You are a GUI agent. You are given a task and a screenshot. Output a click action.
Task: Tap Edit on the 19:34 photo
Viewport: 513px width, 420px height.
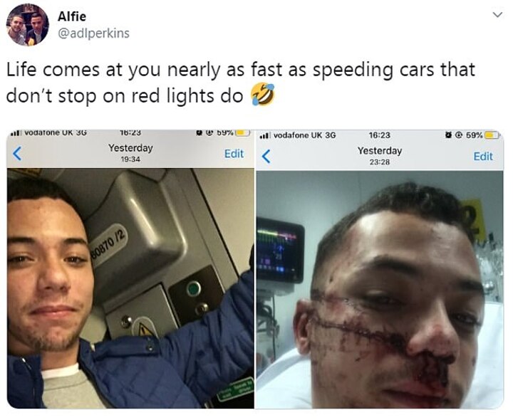pyautogui.click(x=234, y=154)
